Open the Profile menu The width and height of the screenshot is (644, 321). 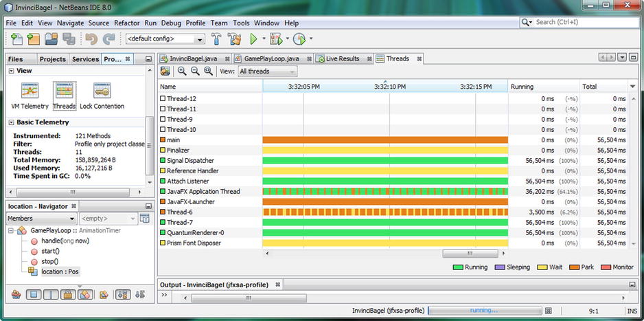point(196,23)
